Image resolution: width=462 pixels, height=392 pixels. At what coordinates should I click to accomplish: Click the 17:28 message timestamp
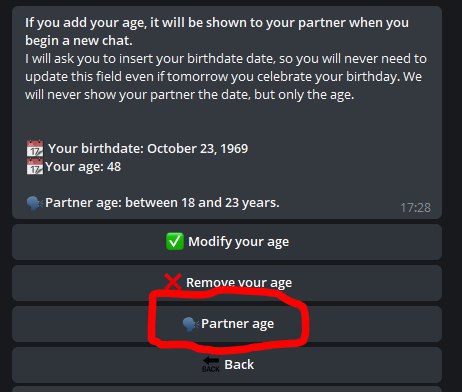click(x=415, y=208)
